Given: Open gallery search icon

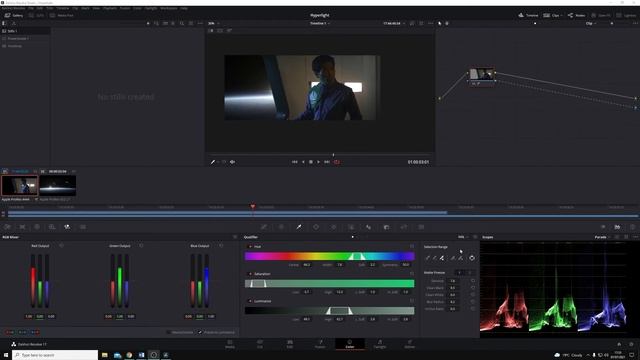Looking at the screenshot, I should tap(182, 23).
